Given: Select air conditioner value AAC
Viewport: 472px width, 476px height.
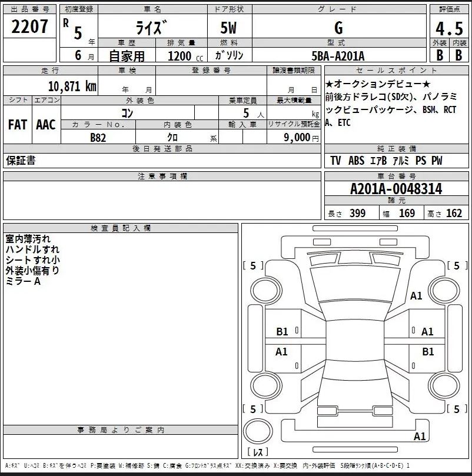Looking at the screenshot, I should [46, 125].
